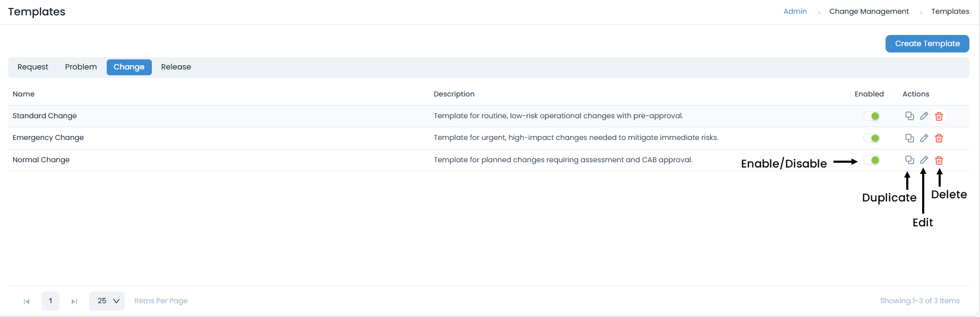The width and height of the screenshot is (980, 317).
Task: Click 'Showing 1-3 of 3 Items' text
Action: [919, 301]
